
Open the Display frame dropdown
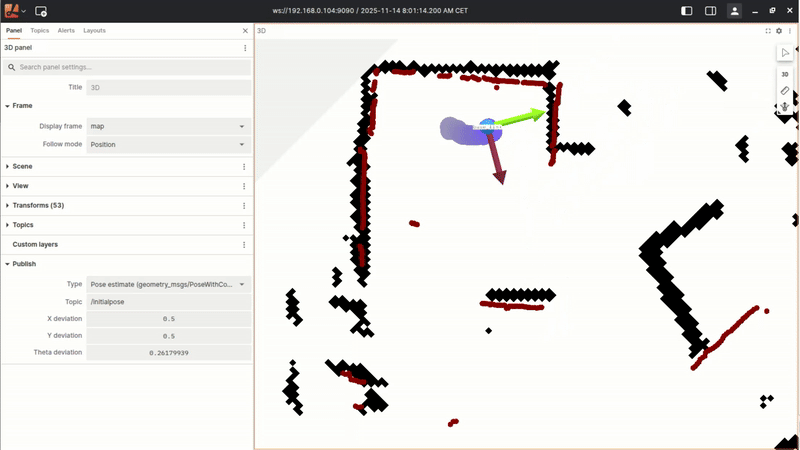pyautogui.click(x=167, y=127)
